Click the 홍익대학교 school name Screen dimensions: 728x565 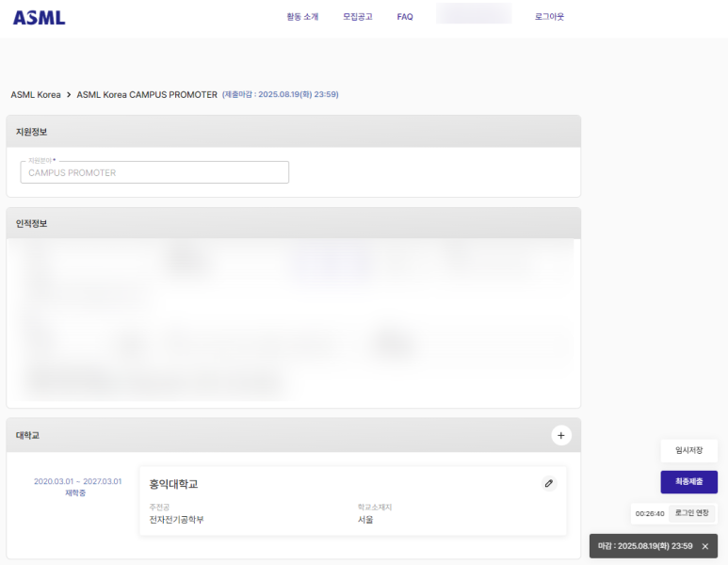173,484
